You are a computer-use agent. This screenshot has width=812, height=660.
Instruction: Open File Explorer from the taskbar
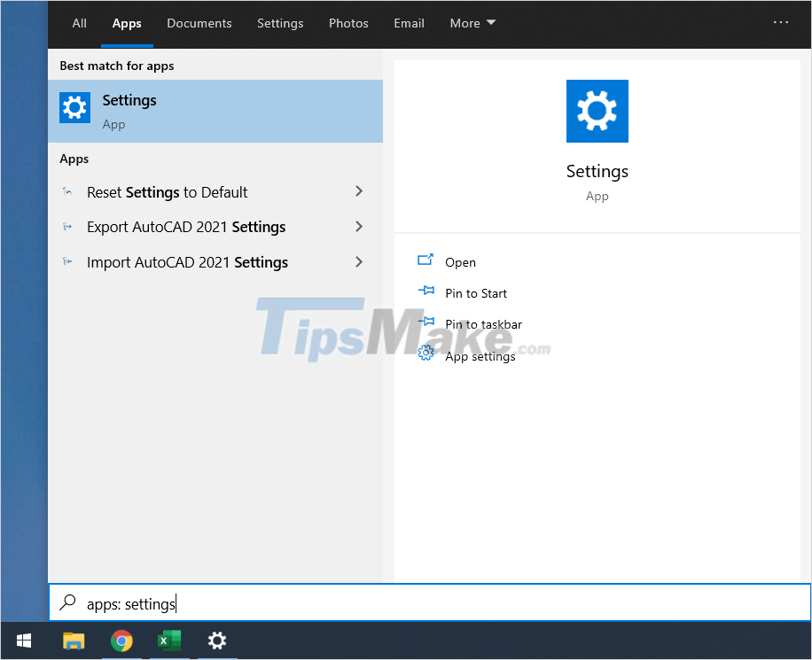pos(74,640)
